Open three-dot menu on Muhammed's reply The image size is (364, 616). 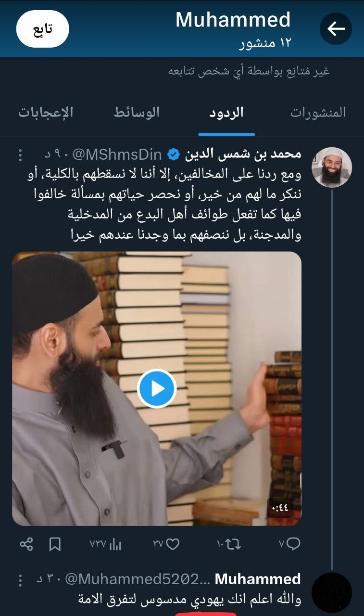pyautogui.click(x=20, y=579)
